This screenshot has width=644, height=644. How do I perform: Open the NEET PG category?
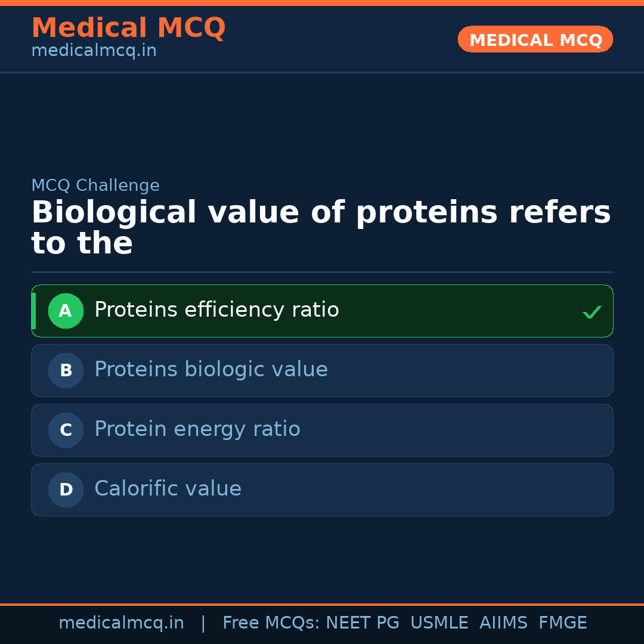tap(362, 622)
